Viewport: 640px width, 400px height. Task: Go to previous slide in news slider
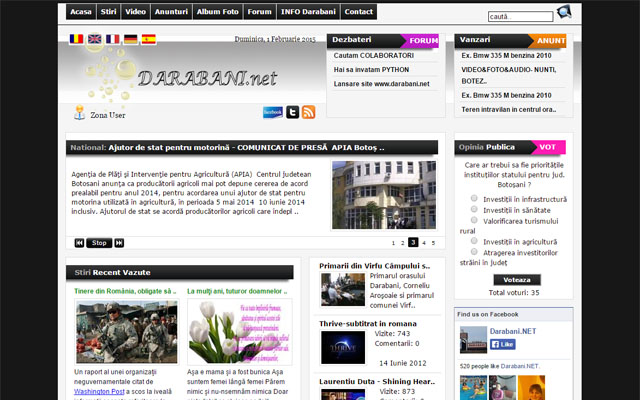(x=79, y=243)
